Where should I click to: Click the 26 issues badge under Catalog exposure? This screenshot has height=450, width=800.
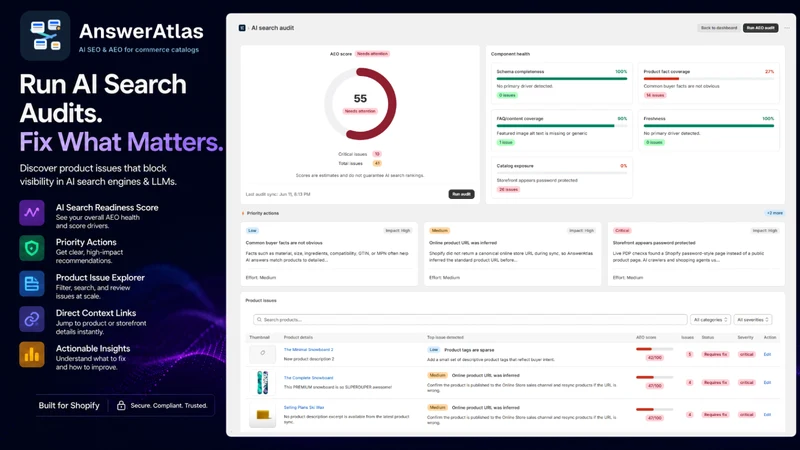[508, 189]
